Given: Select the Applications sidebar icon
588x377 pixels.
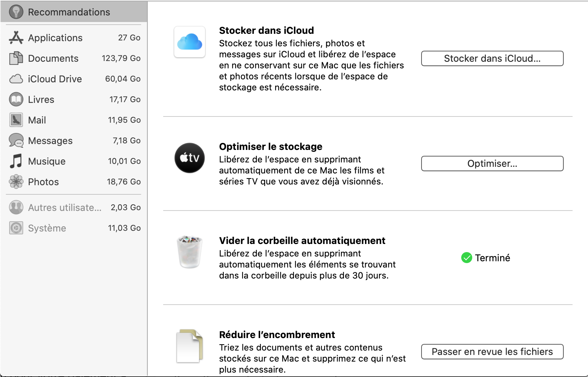Looking at the screenshot, I should 16,37.
